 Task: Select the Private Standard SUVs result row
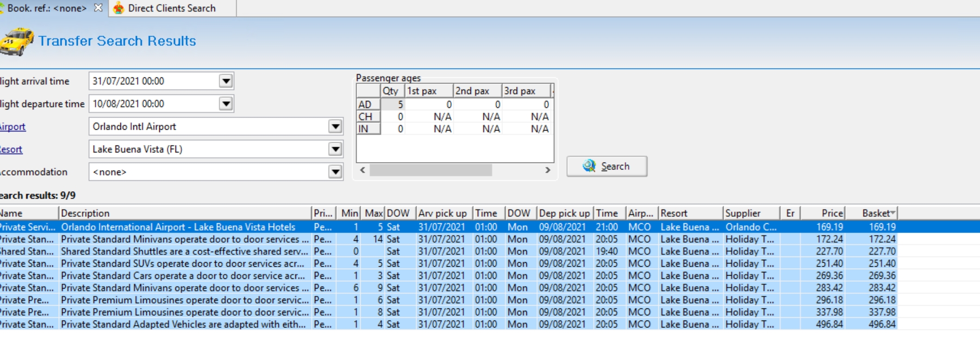448,264
